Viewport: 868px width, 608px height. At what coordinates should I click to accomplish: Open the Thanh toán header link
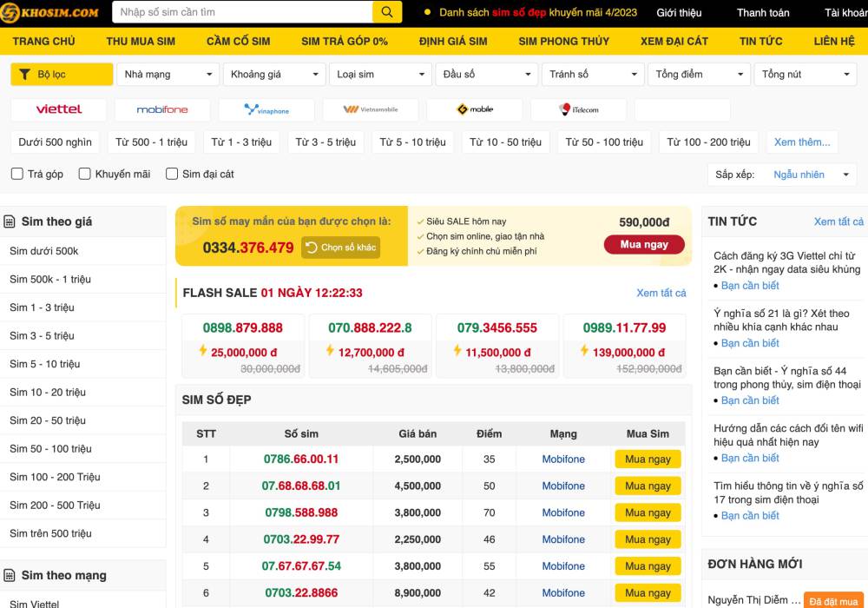tap(763, 13)
